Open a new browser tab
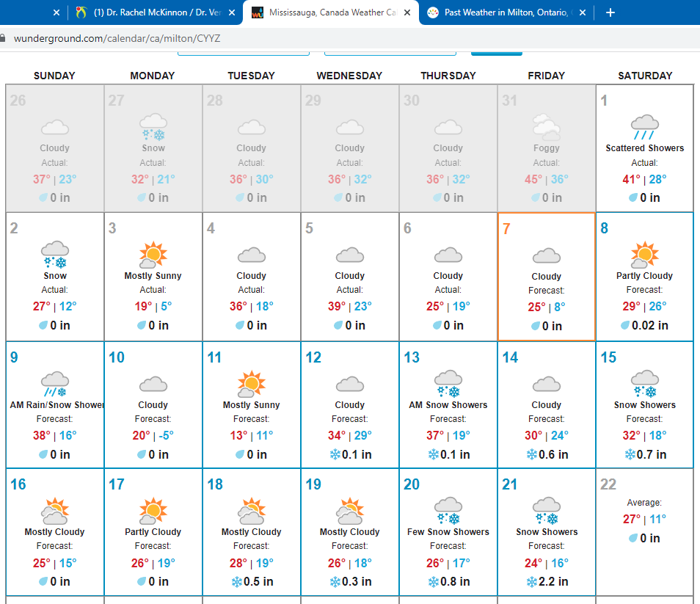The width and height of the screenshot is (700, 604). click(x=610, y=12)
